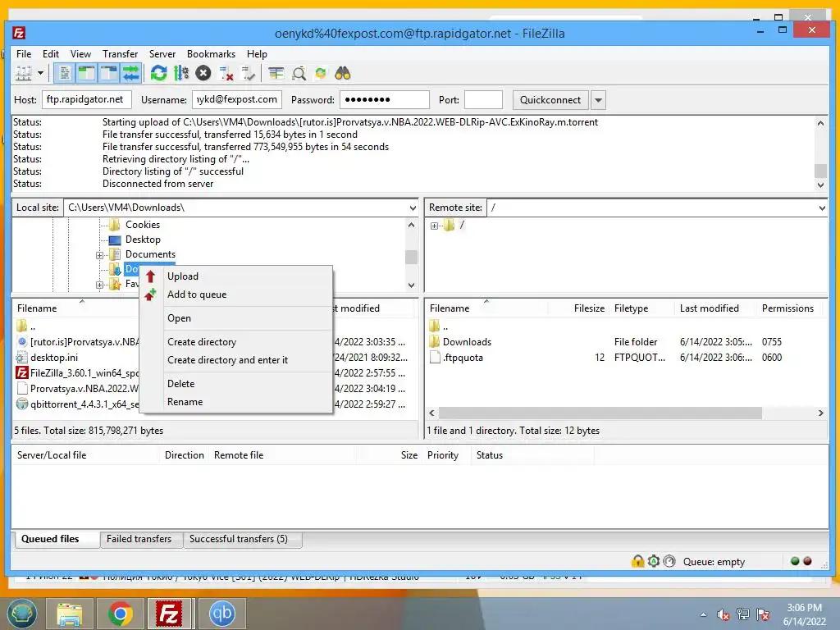Click the encryption lock status icon
The height and width of the screenshot is (630, 840).
point(637,561)
